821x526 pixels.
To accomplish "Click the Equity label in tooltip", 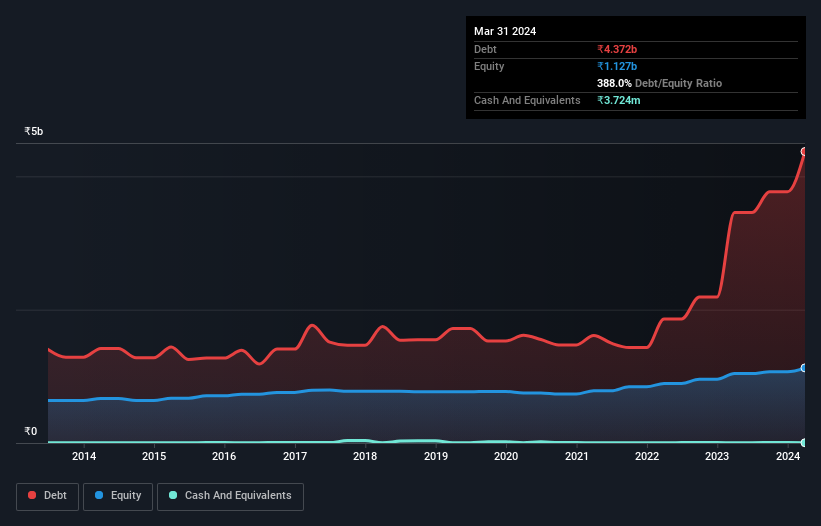I will (x=489, y=66).
